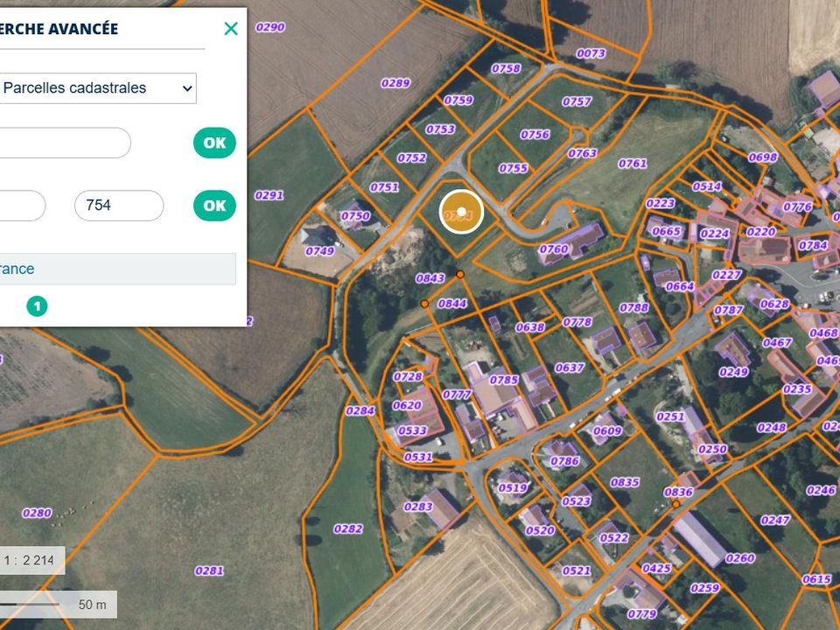Select parcel label 0665
Viewport: 840px width, 630px height.
coord(667,231)
